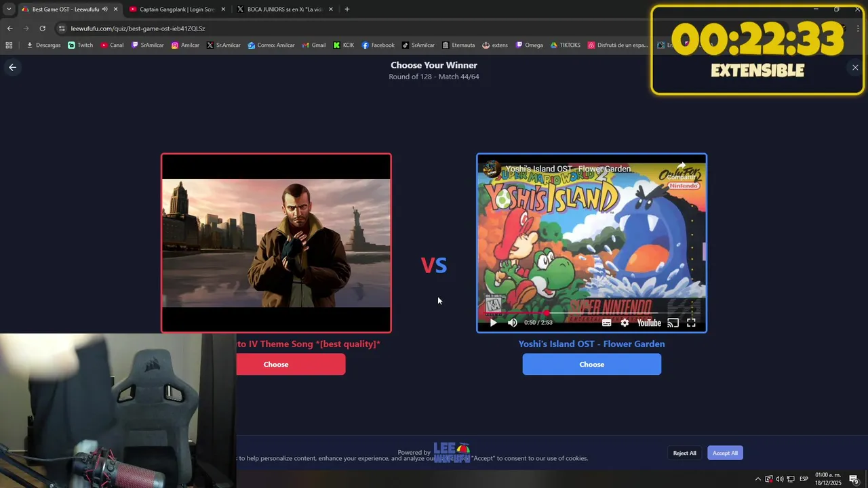Open the network tray icon
Image resolution: width=868 pixels, height=488 pixels.
(x=791, y=479)
